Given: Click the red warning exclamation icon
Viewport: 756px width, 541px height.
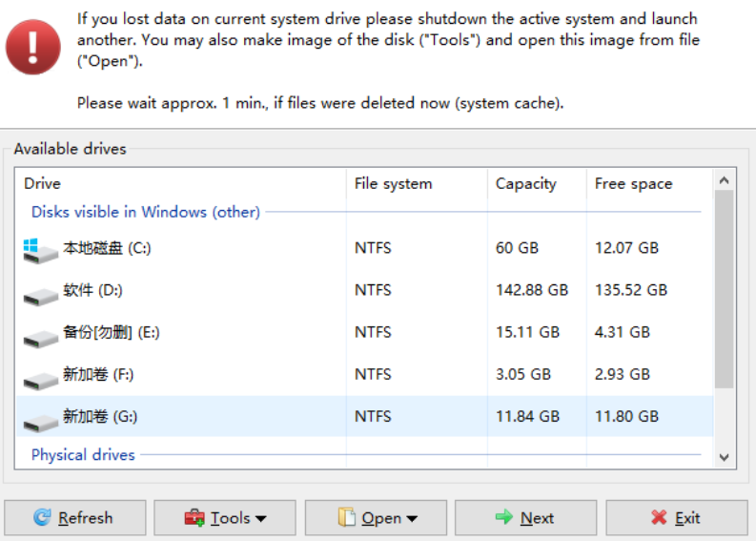Looking at the screenshot, I should pyautogui.click(x=33, y=47).
